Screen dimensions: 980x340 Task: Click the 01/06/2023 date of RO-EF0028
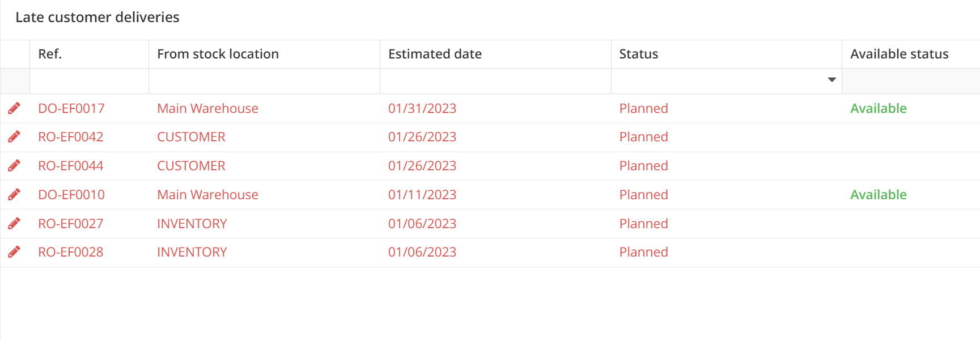click(422, 252)
